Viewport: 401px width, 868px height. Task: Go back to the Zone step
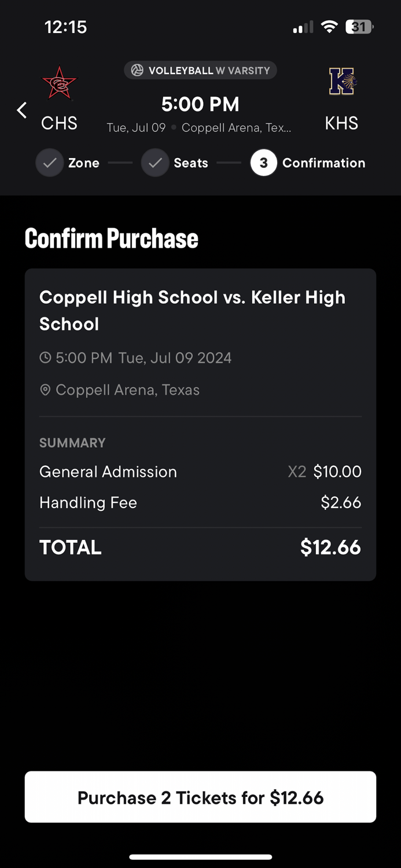tap(83, 163)
